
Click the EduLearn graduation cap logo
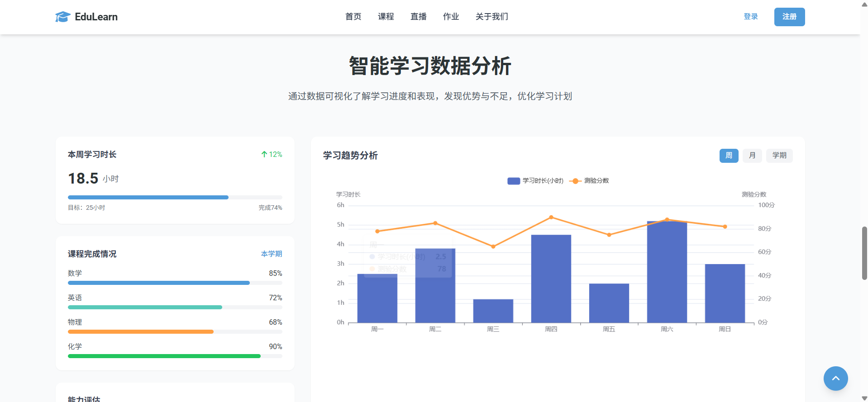pos(63,17)
